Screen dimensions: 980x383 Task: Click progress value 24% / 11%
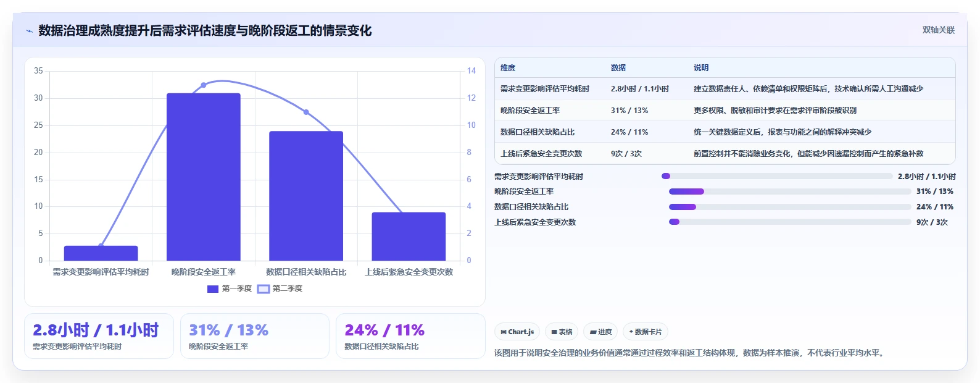click(x=935, y=207)
